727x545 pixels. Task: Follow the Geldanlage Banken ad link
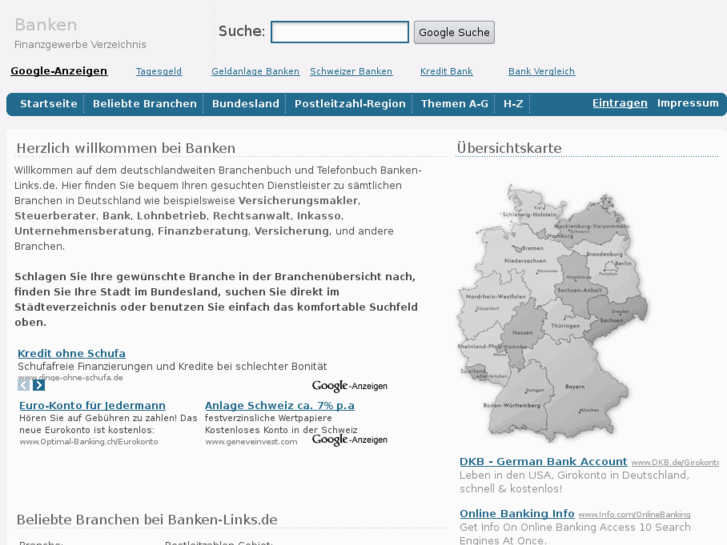(x=255, y=71)
